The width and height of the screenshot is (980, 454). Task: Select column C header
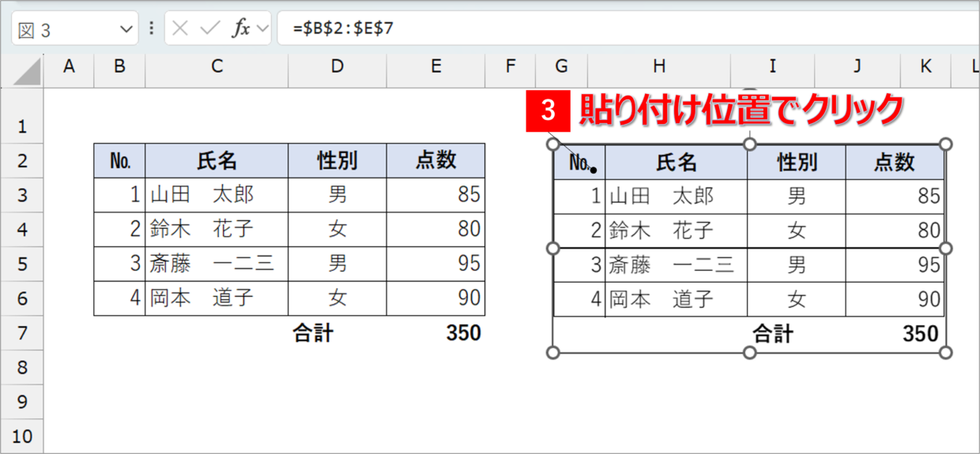pyautogui.click(x=217, y=67)
